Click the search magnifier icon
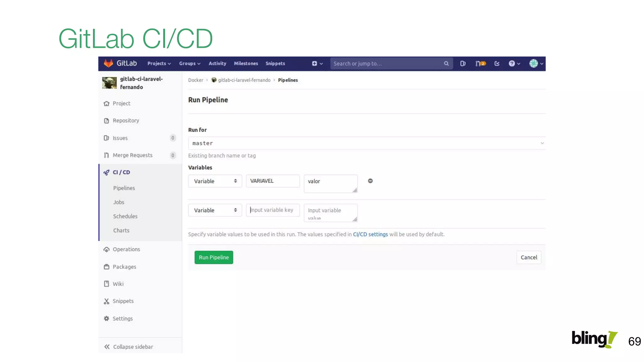 [x=446, y=63]
